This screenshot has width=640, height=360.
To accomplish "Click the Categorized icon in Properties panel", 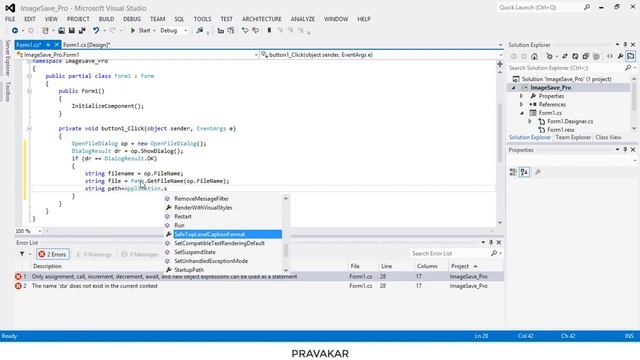I will (513, 172).
